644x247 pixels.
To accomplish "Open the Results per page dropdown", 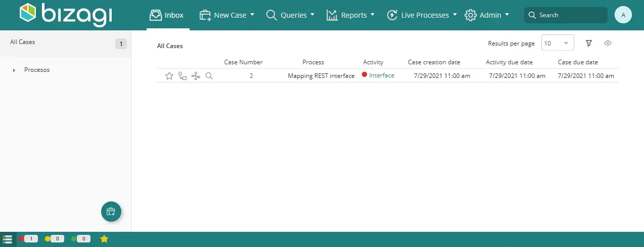I will point(558,43).
